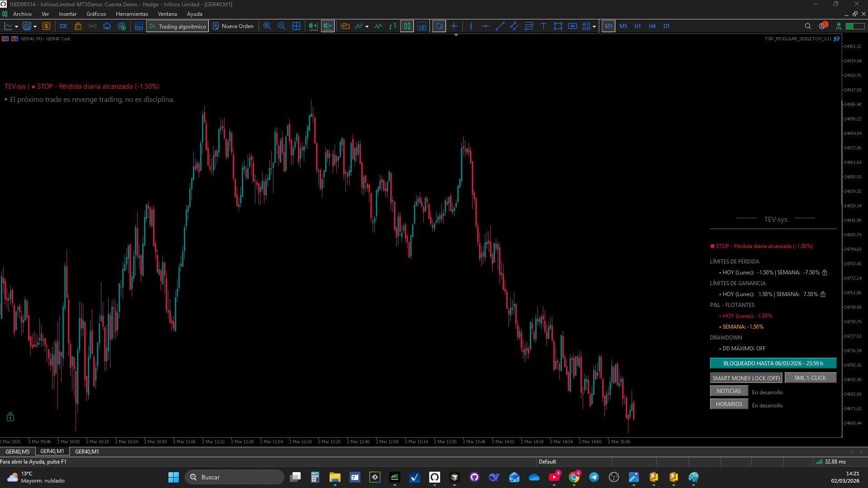
Task: Toggle SMART MONEY LOCK (OFF) button
Action: pos(746,378)
